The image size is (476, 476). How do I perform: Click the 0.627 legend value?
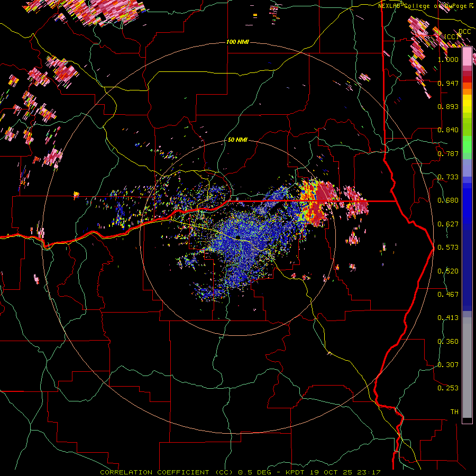[448, 224]
